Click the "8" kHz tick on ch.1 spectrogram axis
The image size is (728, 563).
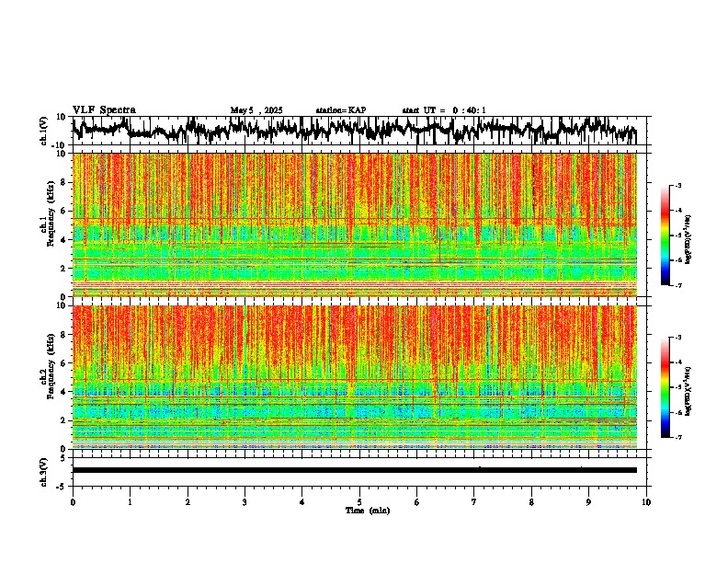(x=63, y=182)
